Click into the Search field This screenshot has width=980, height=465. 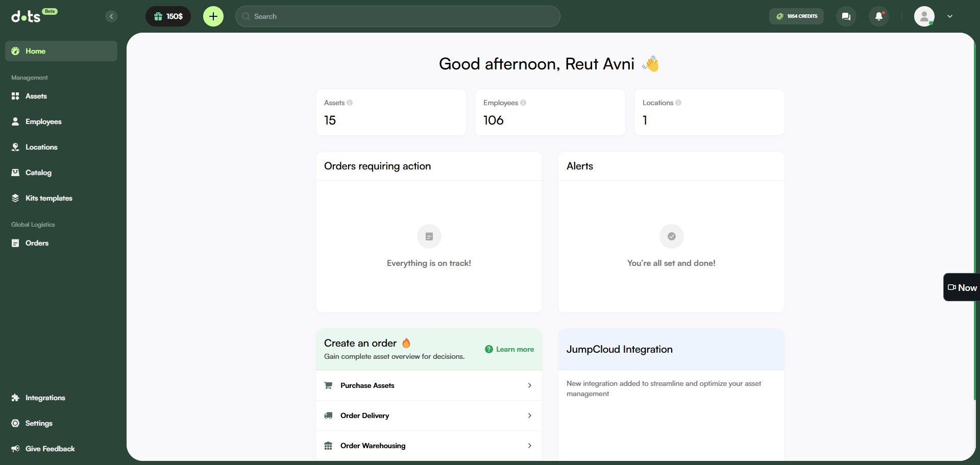[398, 16]
